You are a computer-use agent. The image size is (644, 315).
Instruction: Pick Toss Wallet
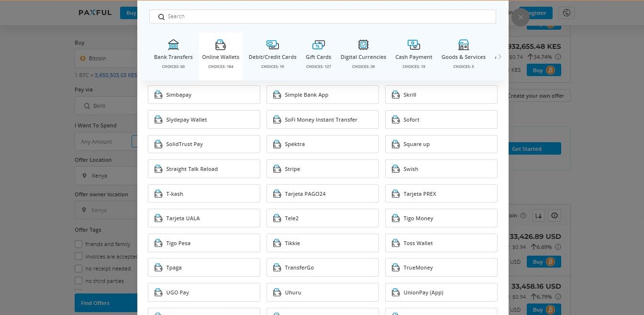pos(441,243)
